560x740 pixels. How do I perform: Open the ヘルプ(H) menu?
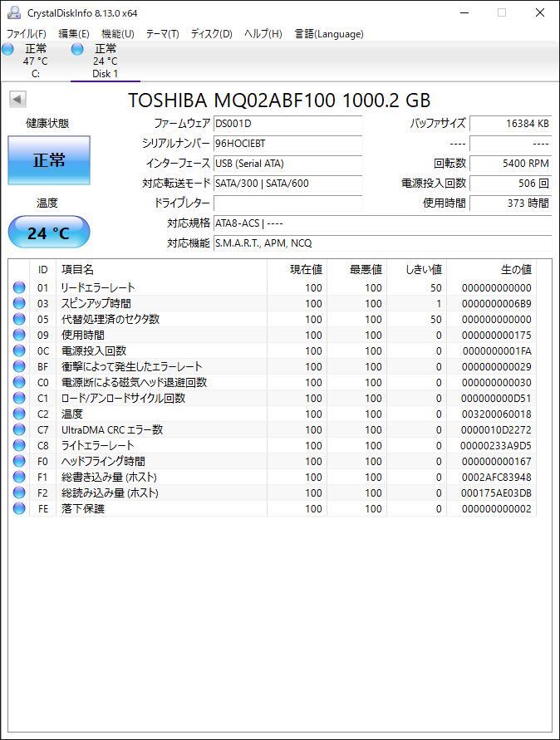[x=263, y=34]
